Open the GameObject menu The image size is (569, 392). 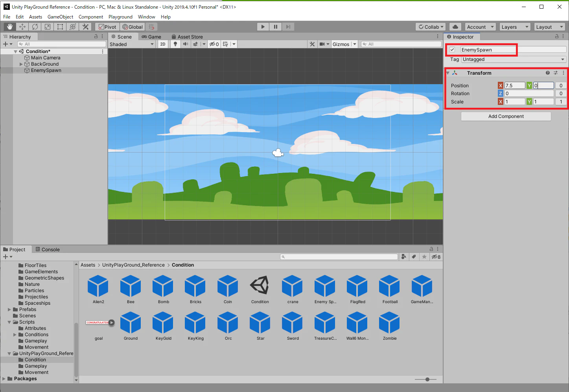pyautogui.click(x=60, y=17)
